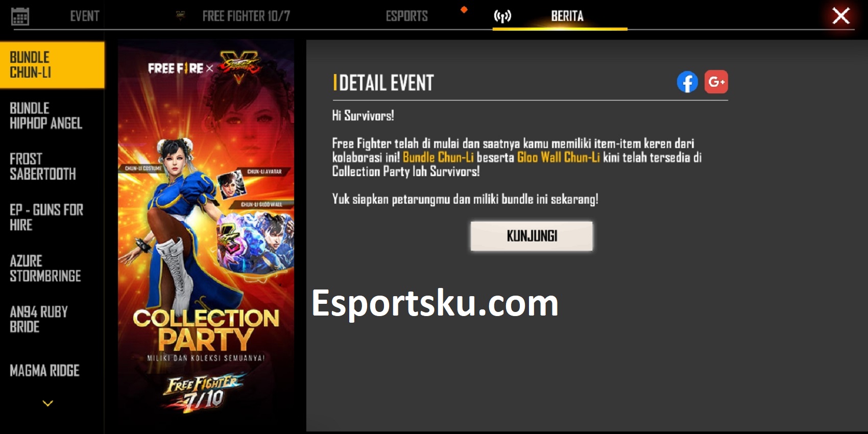Close the news window
This screenshot has width=868, height=434.
click(841, 15)
